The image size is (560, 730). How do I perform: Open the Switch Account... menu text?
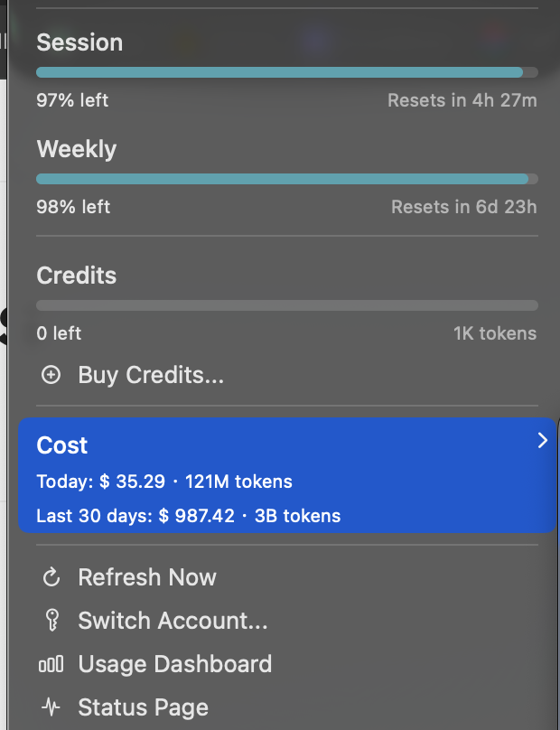[173, 621]
